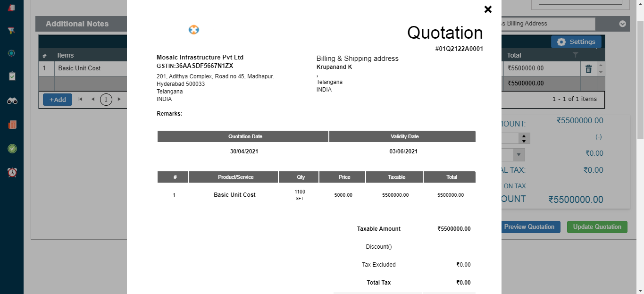The width and height of the screenshot is (644, 294).
Task: Open the grid Settings button
Action: pyautogui.click(x=576, y=42)
